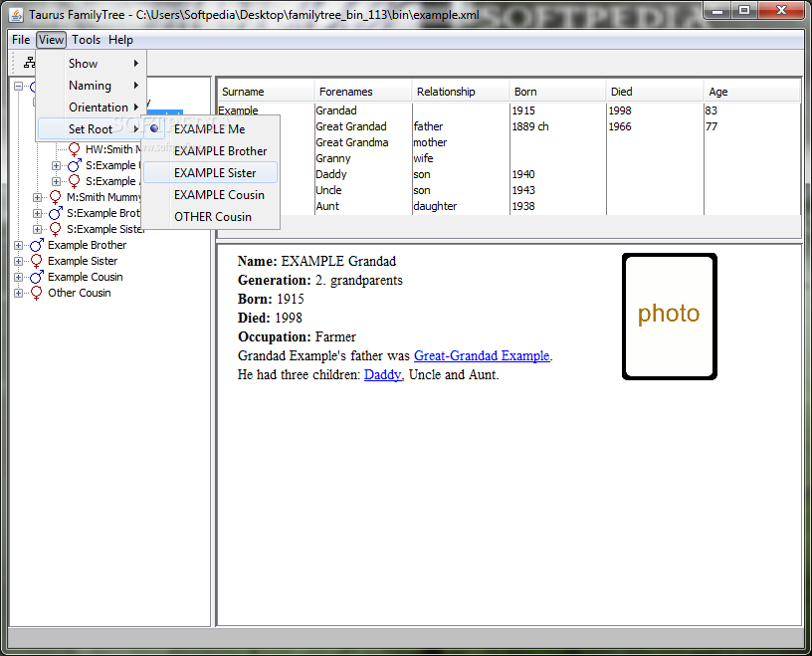Image resolution: width=812 pixels, height=656 pixels.
Task: Set root to OTHER Cousin
Action: (210, 217)
